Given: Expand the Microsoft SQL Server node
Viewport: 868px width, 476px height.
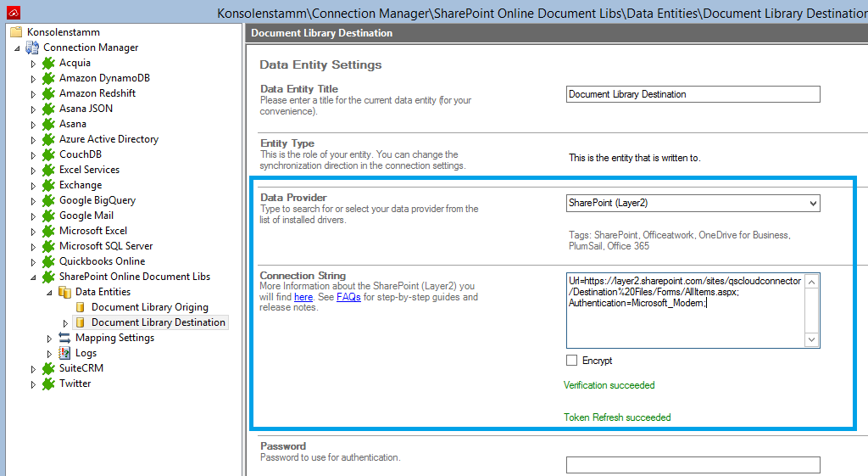Looking at the screenshot, I should coord(34,246).
